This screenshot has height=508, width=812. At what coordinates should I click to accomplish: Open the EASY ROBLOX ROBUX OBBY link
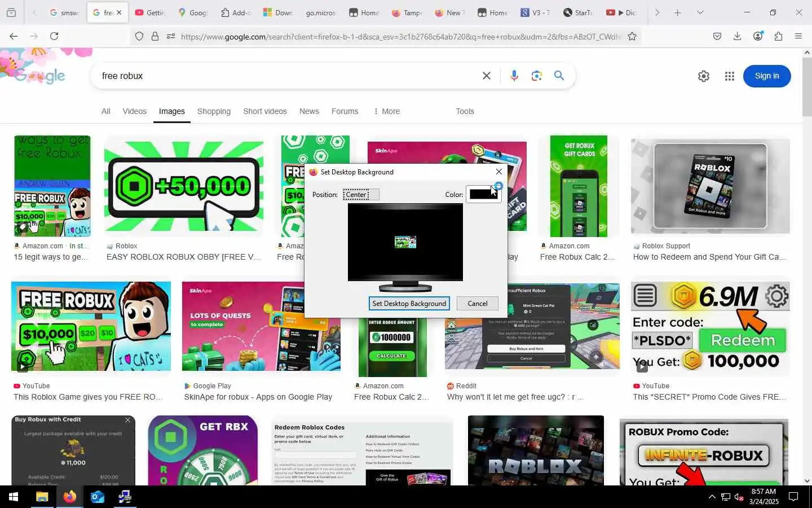point(184,257)
